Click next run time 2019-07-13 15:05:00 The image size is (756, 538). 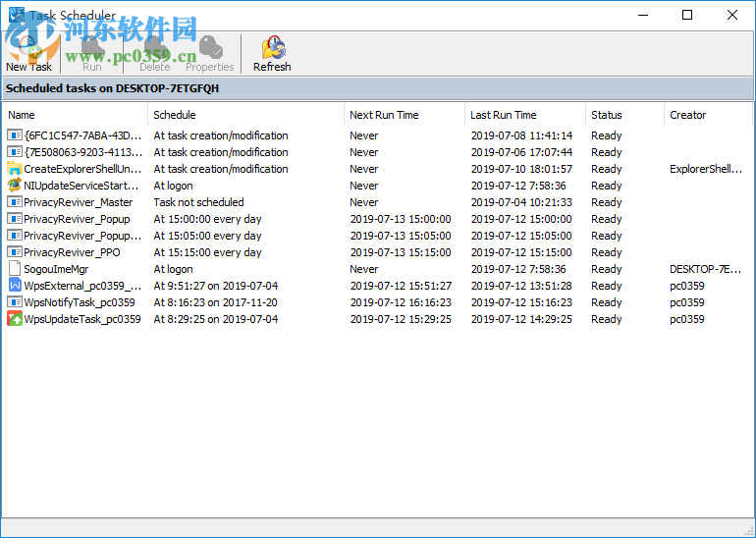(401, 236)
